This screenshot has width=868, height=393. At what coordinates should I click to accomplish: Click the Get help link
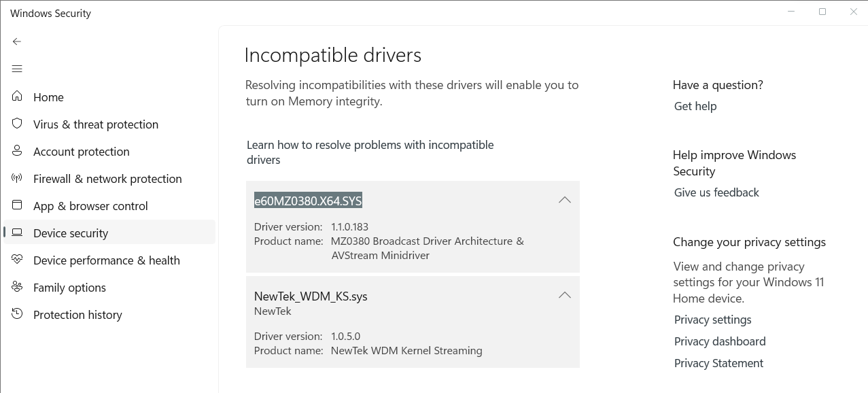[695, 106]
